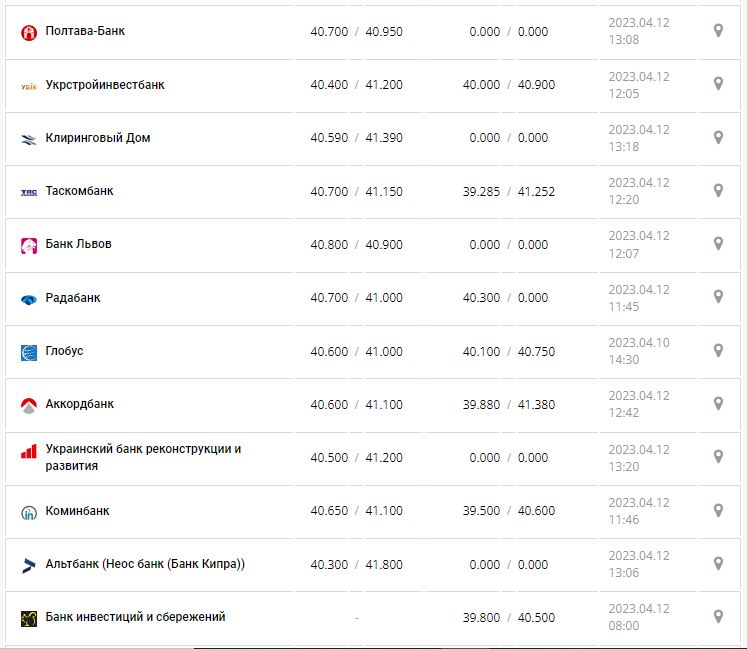
Task: Click the Укрстройинвестбанк logo icon
Action: coord(28,86)
